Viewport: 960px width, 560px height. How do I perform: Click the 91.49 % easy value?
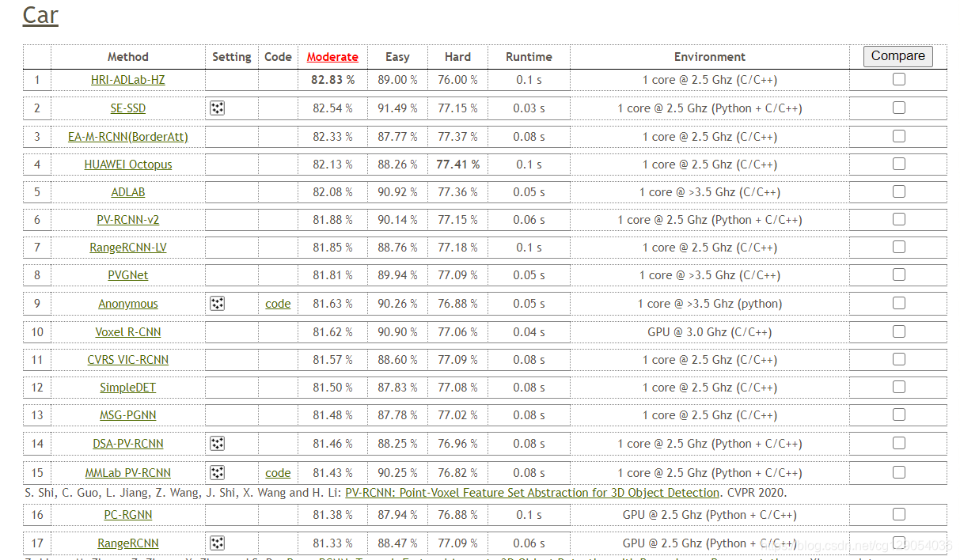point(397,108)
